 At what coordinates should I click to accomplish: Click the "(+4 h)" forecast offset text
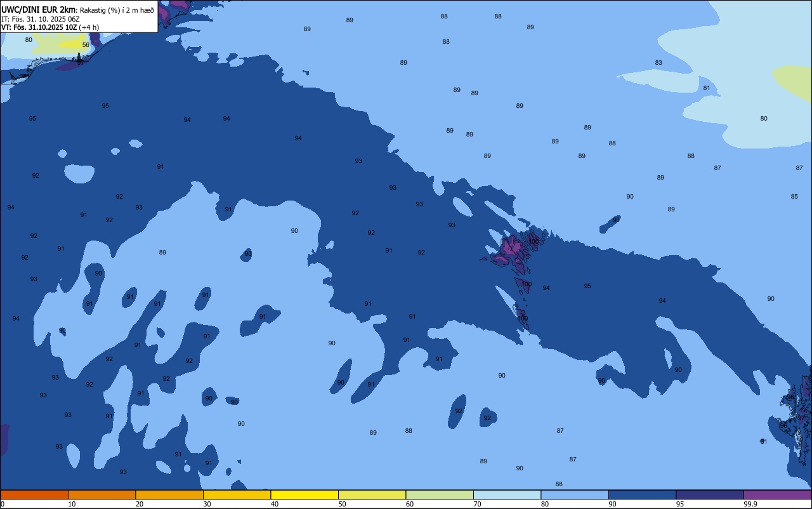pos(89,27)
